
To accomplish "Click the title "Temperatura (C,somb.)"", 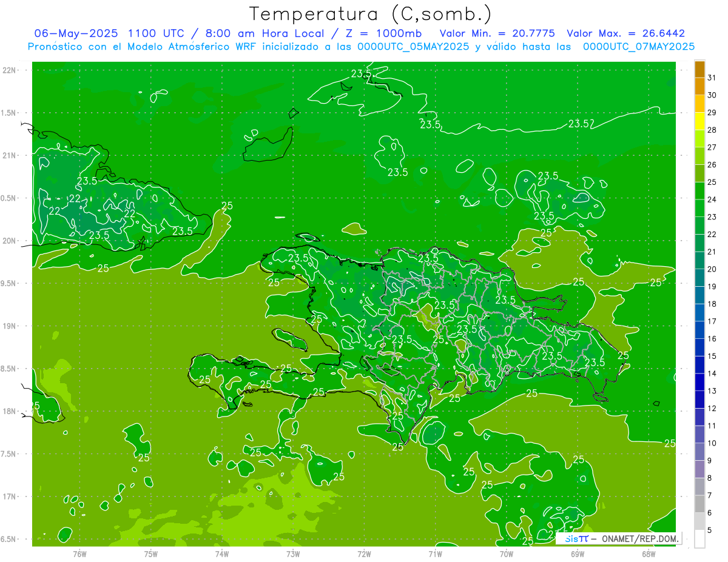I will pos(370,14).
